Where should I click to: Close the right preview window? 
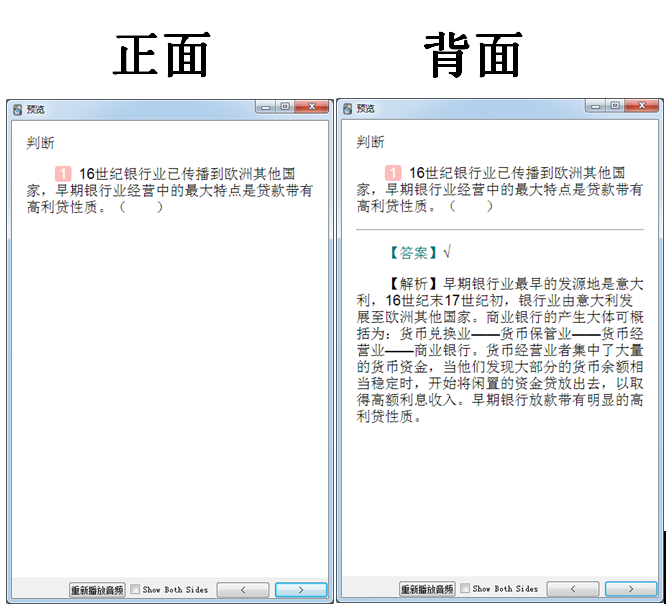coord(642,106)
